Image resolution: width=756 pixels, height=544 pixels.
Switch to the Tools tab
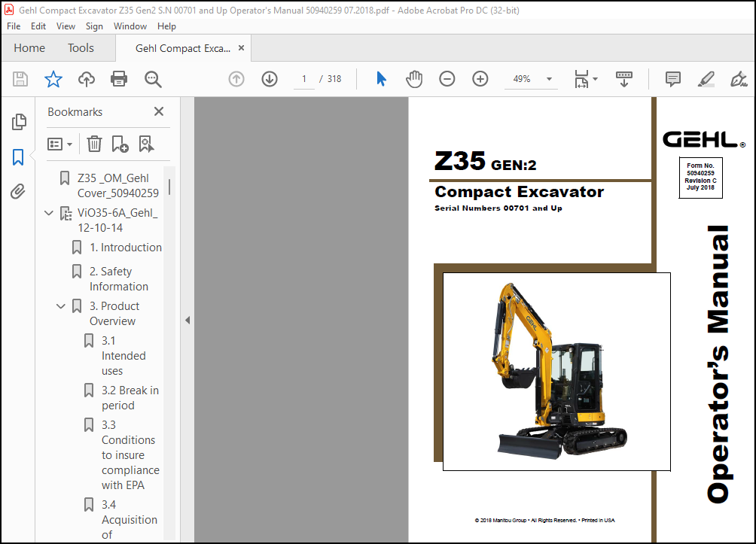[81, 48]
